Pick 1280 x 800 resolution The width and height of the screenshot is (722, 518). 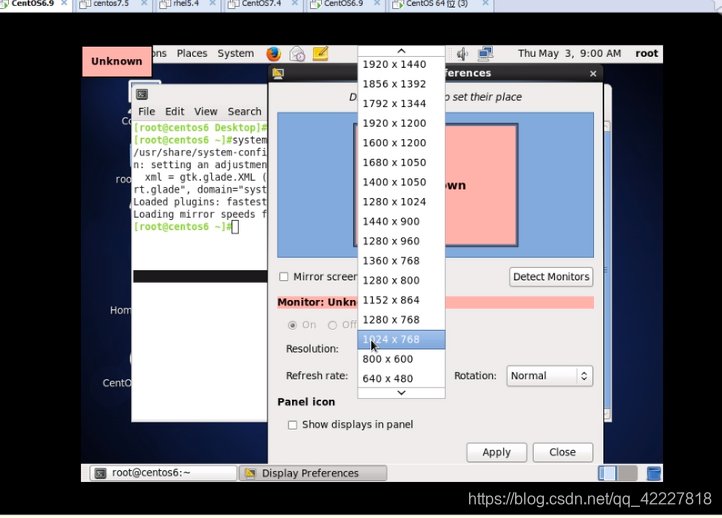(401, 280)
